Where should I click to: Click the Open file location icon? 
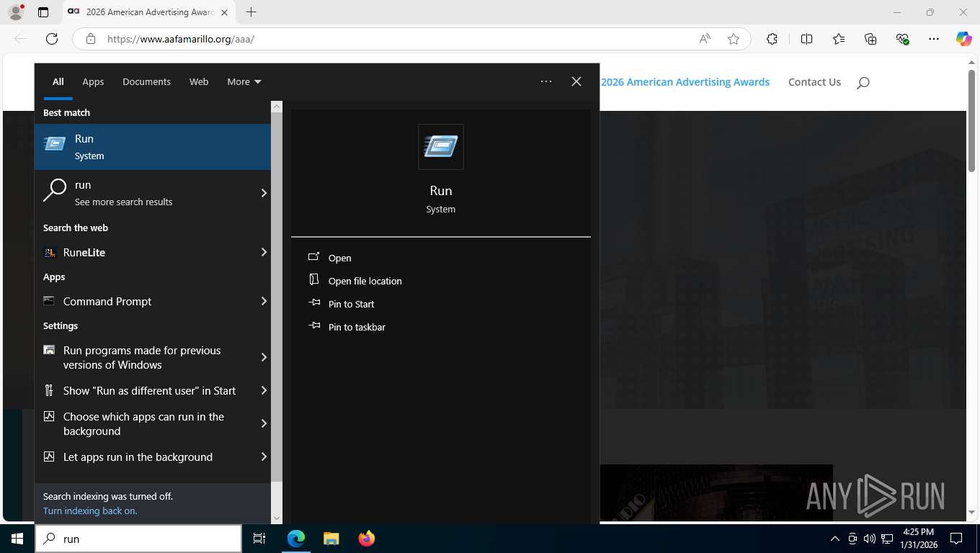313,280
